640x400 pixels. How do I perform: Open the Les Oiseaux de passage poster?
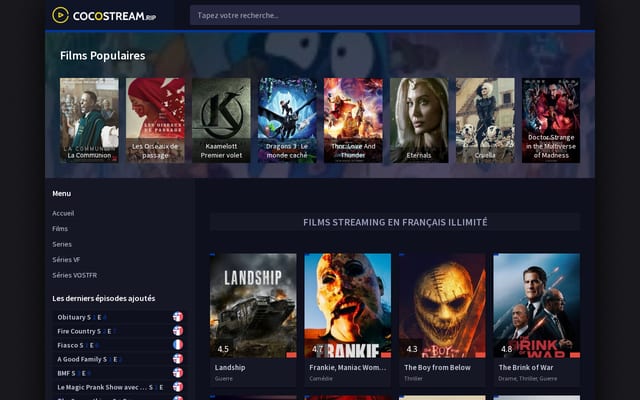155,120
